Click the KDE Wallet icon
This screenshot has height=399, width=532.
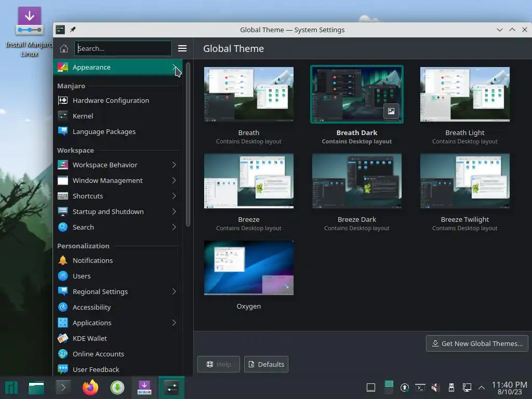[x=63, y=339]
